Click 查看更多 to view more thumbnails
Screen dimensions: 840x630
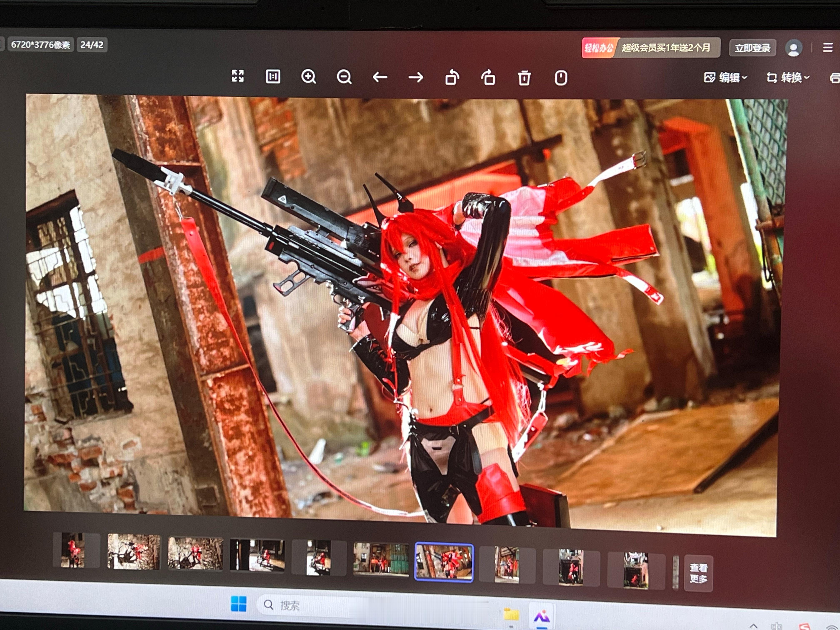[698, 573]
